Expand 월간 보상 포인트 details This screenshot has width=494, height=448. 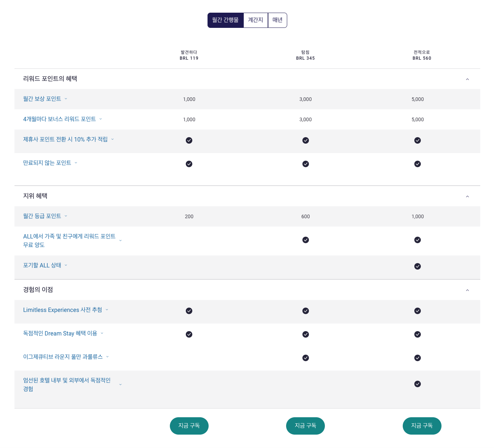[x=45, y=99]
